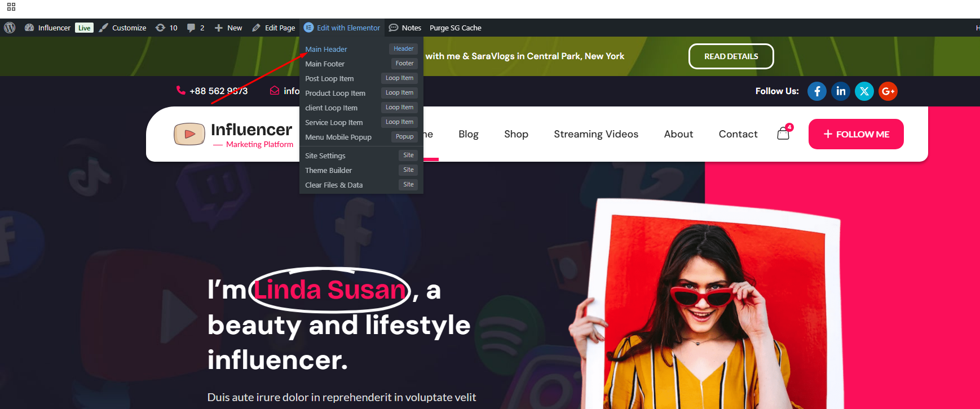The height and width of the screenshot is (409, 980).
Task: Open Site Settings from Elementor menu
Action: (x=325, y=155)
